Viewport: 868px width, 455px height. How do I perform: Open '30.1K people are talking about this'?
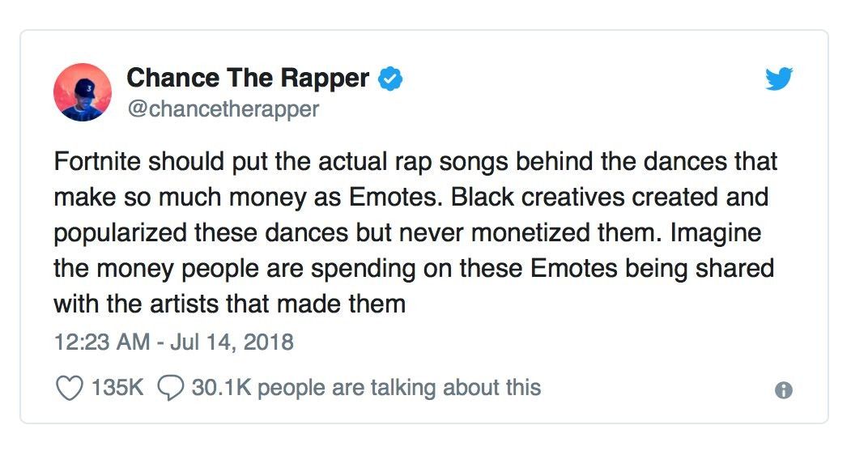tap(366, 388)
